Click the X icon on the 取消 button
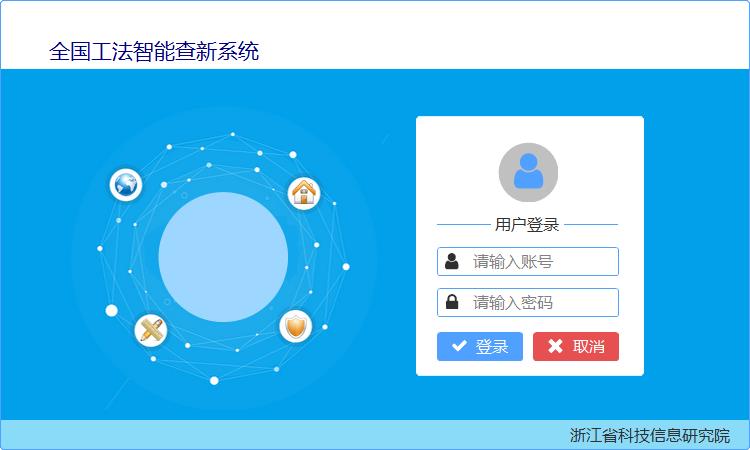This screenshot has height=450, width=750. coord(555,346)
